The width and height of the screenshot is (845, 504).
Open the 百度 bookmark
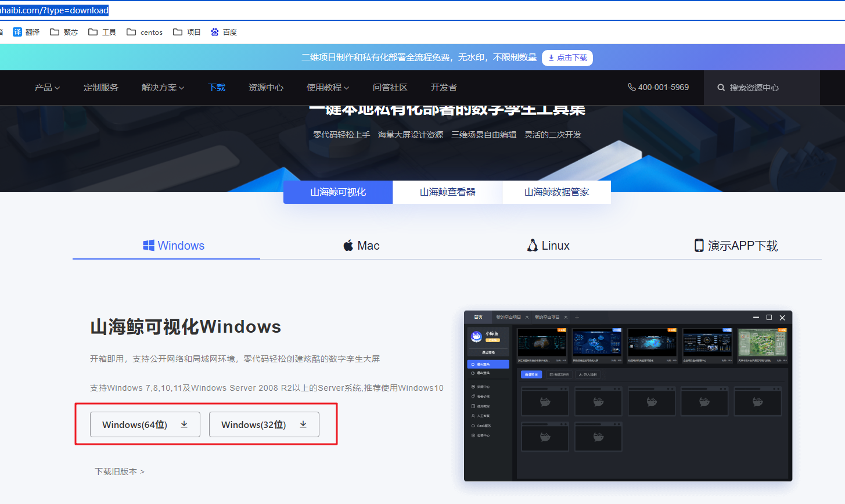[224, 32]
